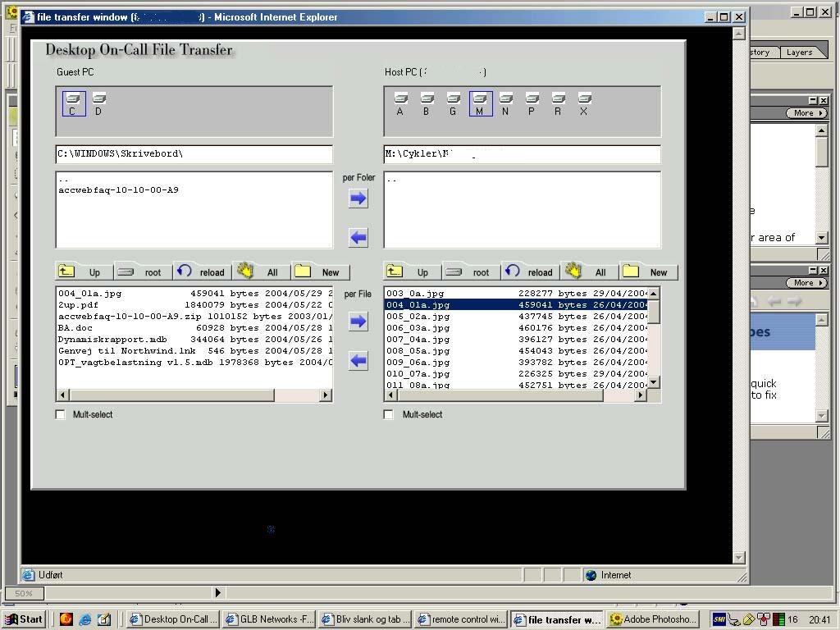The image size is (840, 630).
Task: Switch to Desktop On-Call taskbar window
Action: click(174, 619)
